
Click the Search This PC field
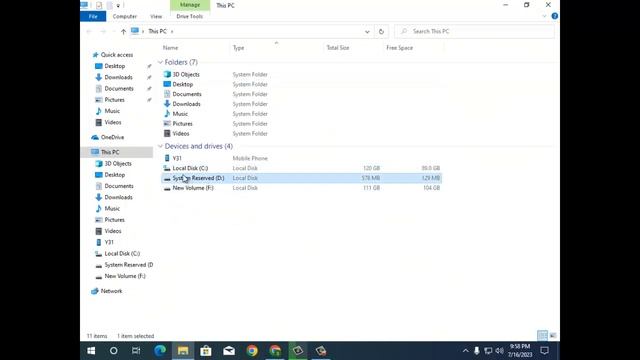[x=474, y=31]
